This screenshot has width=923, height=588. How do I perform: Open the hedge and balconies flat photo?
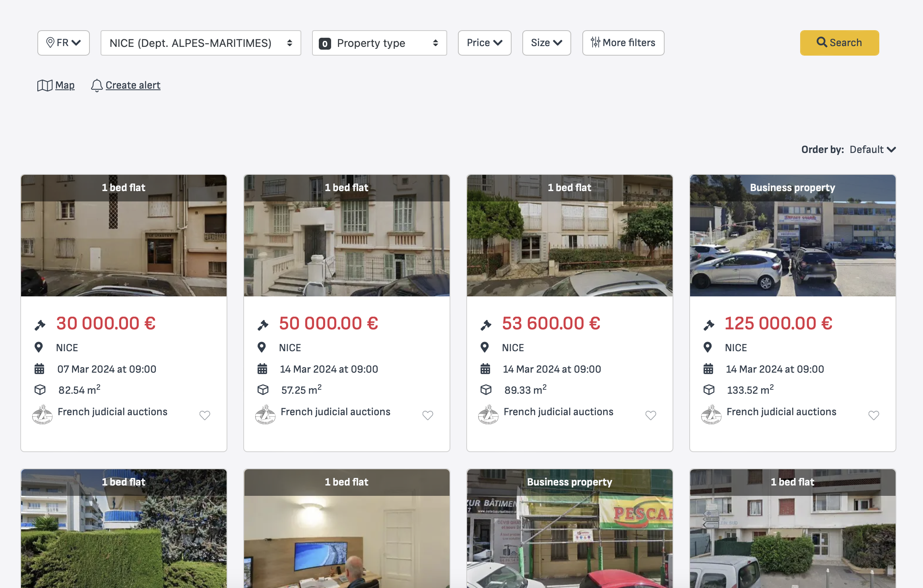[x=124, y=528]
